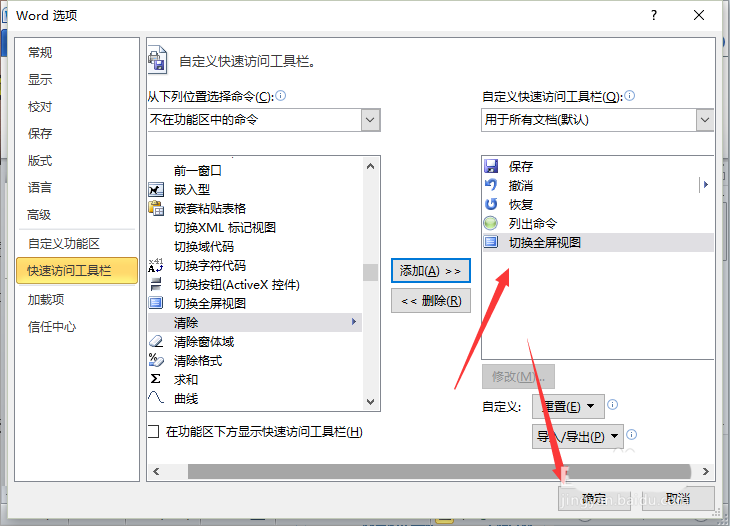
Task: Click the 求和 sigma icon
Action: (x=155, y=379)
